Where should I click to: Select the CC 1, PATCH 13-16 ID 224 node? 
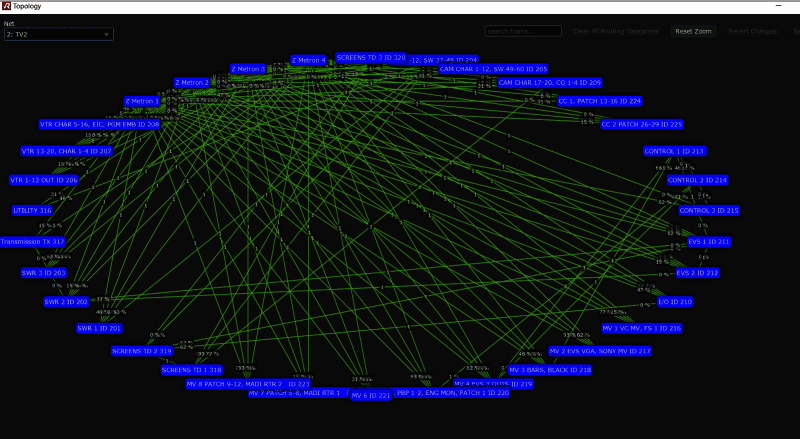pyautogui.click(x=599, y=101)
